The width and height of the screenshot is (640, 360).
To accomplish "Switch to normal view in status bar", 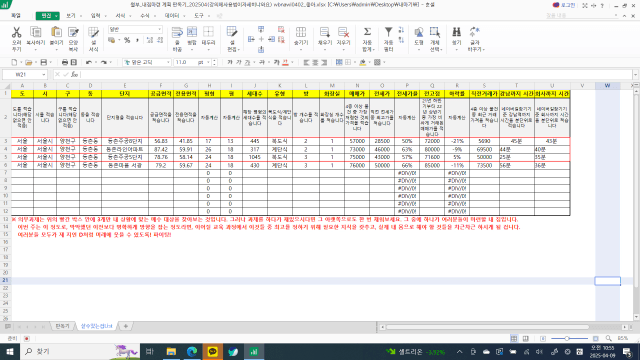I will (514, 338).
